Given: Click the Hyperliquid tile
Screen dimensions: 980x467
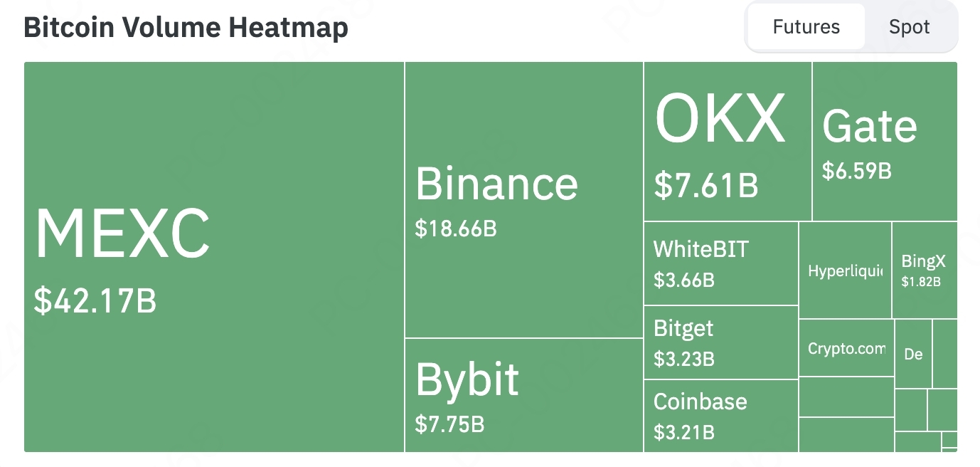Looking at the screenshot, I should coord(845,271).
